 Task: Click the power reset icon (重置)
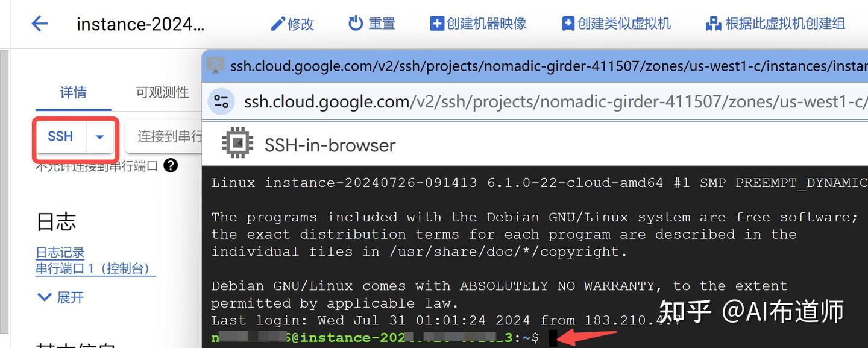click(356, 23)
